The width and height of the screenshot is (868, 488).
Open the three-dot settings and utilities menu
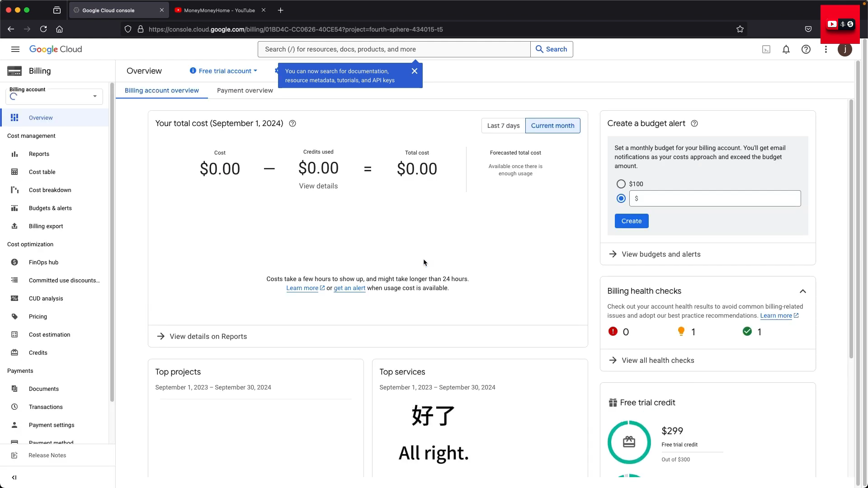(x=826, y=50)
